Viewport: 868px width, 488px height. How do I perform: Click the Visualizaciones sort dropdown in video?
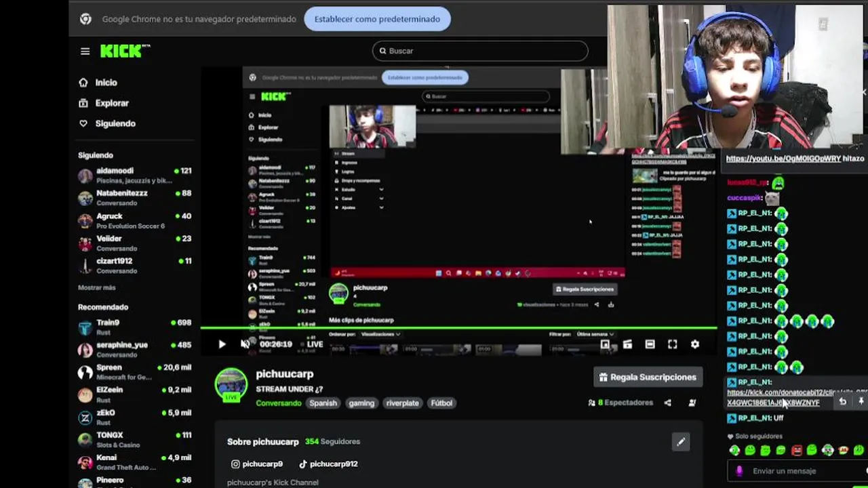380,334
